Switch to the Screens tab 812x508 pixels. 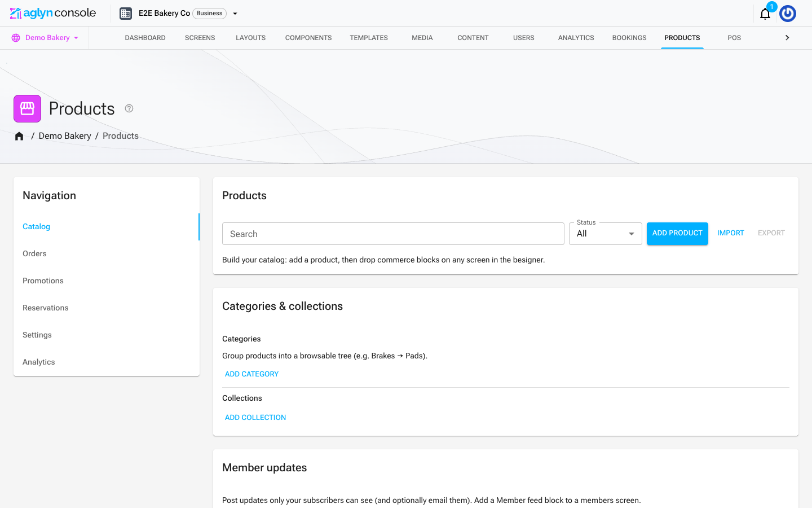coord(200,38)
